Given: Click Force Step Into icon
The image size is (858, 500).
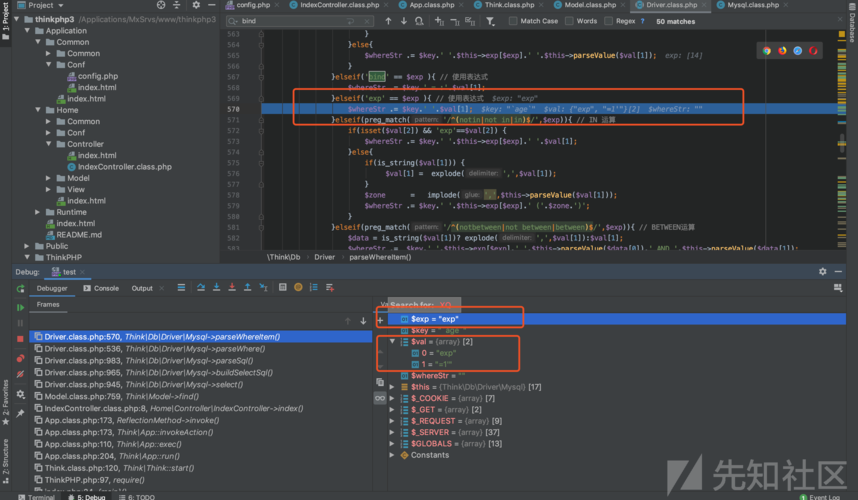Looking at the screenshot, I should 232,287.
